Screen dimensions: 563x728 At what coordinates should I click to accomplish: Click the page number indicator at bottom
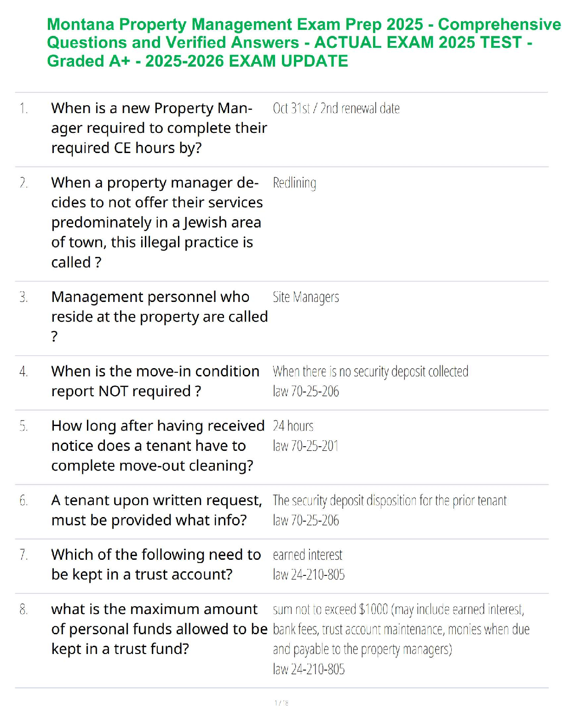pyautogui.click(x=281, y=703)
